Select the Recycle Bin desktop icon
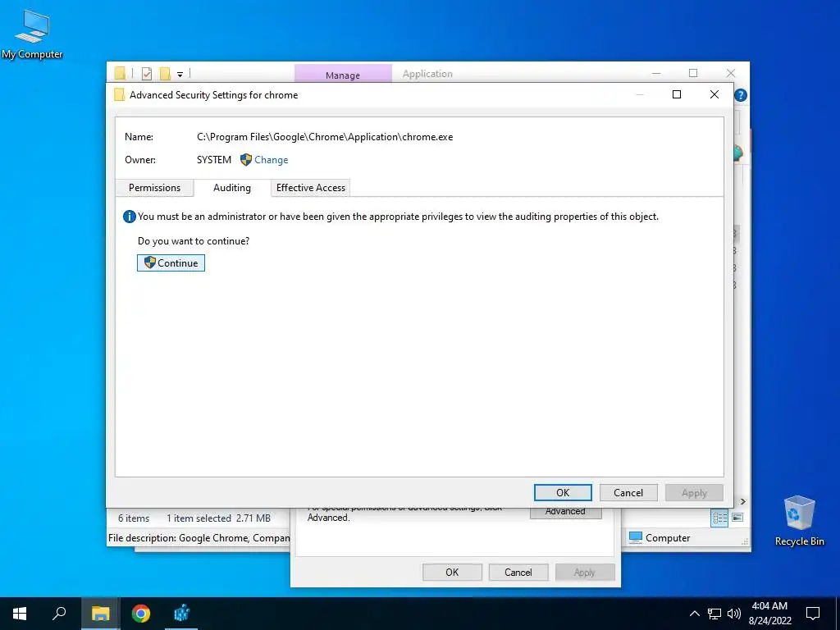Screen dimensions: 840x630 [799, 521]
